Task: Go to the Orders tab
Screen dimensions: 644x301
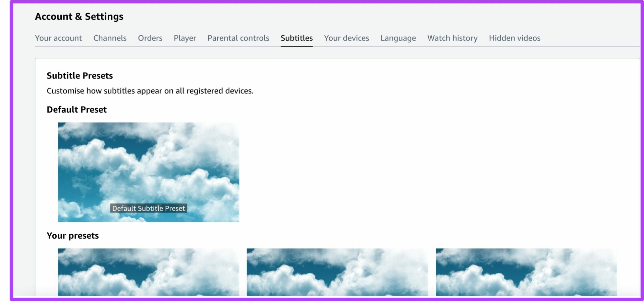Action: click(x=150, y=38)
